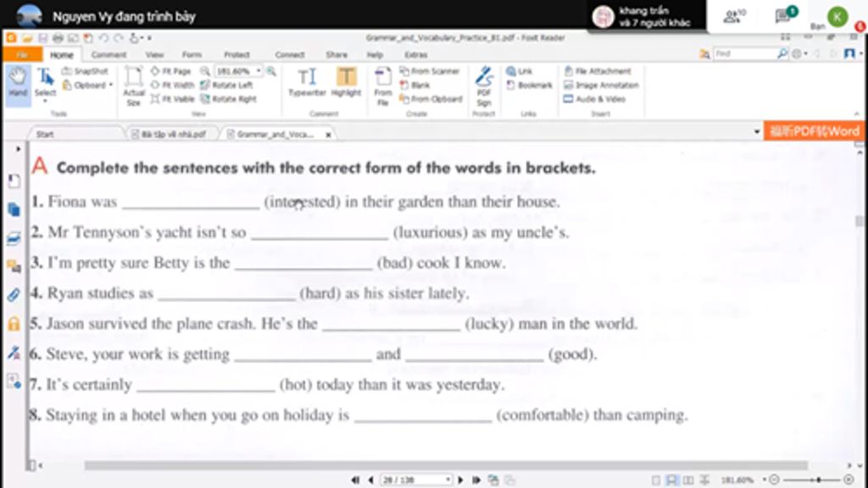Create PDF From Clipboard
This screenshot has height=488, width=868.
coord(431,99)
